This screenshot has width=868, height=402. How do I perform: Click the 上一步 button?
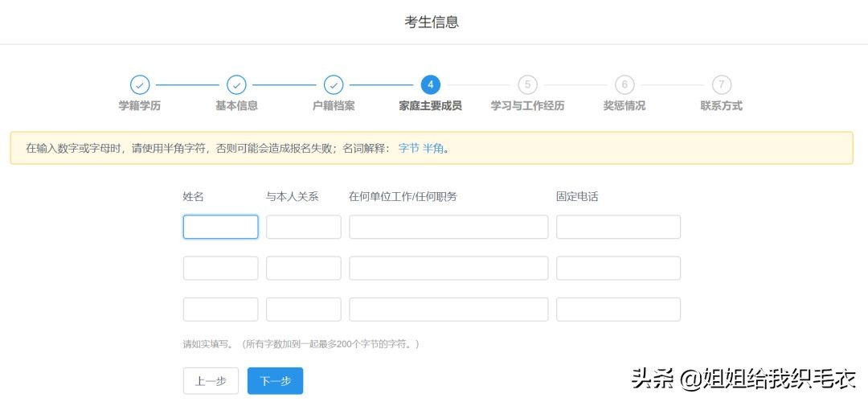coord(211,381)
